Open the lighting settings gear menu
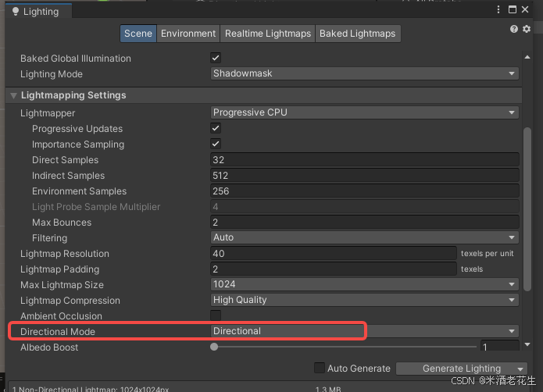The height and width of the screenshot is (392, 543). [527, 29]
